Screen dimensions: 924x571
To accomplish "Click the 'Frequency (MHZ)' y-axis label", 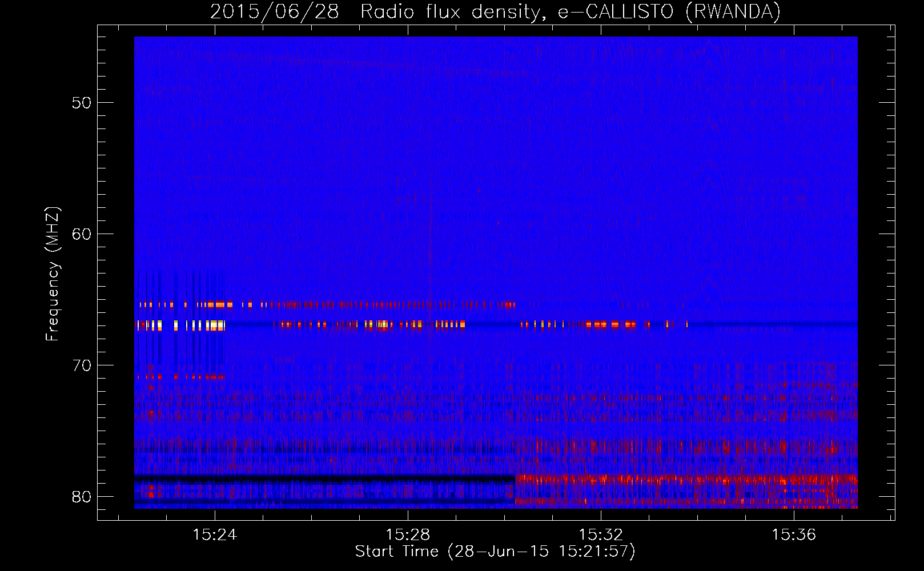I will click(53, 274).
